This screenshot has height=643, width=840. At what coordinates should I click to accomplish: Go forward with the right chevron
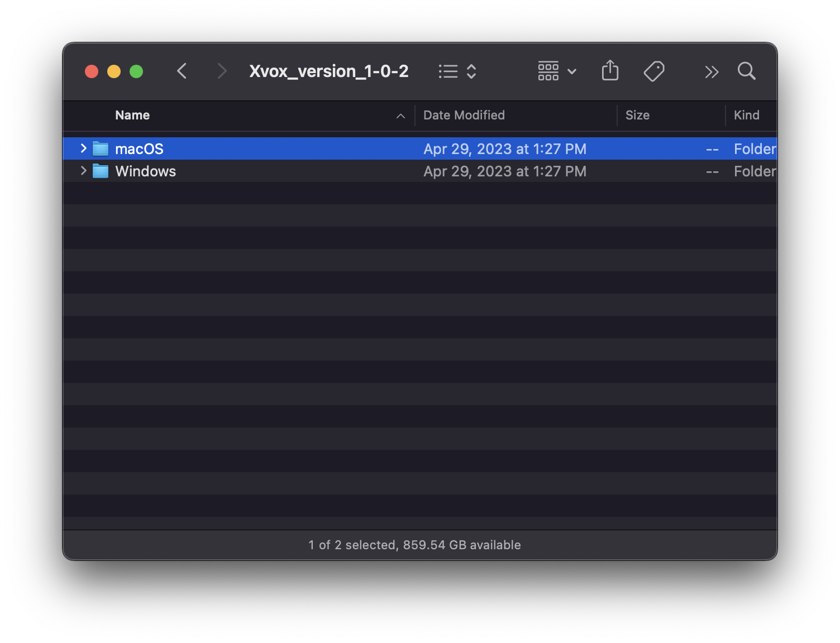click(x=222, y=71)
